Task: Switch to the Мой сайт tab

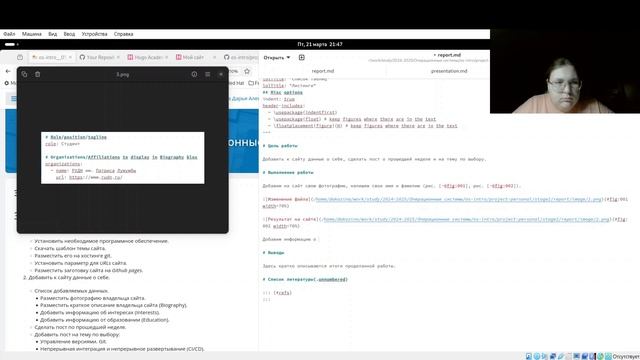Action: pos(196,58)
